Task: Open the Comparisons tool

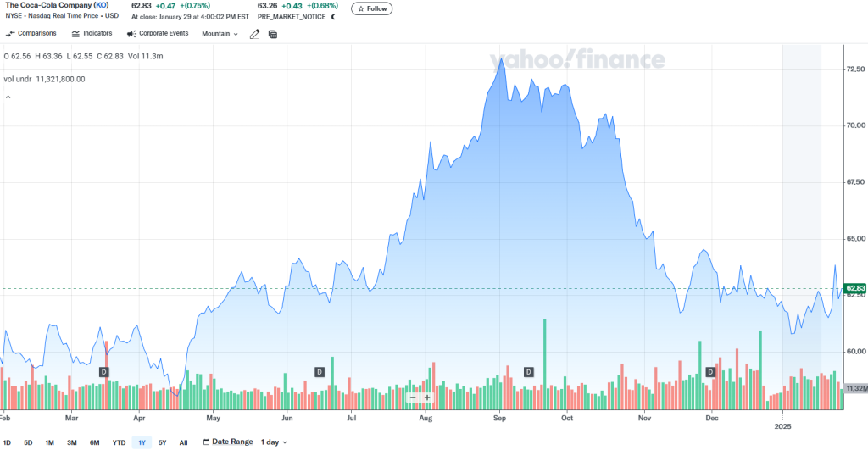Action: (31, 34)
